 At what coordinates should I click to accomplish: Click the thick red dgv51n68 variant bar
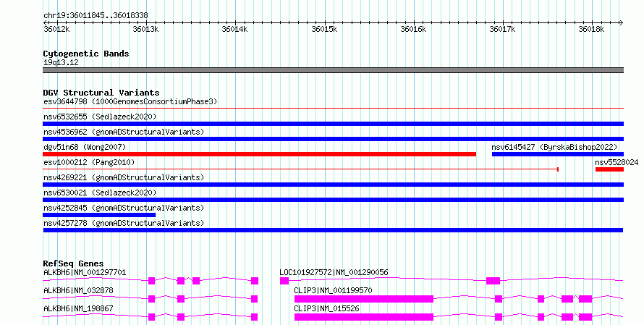[x=259, y=154]
